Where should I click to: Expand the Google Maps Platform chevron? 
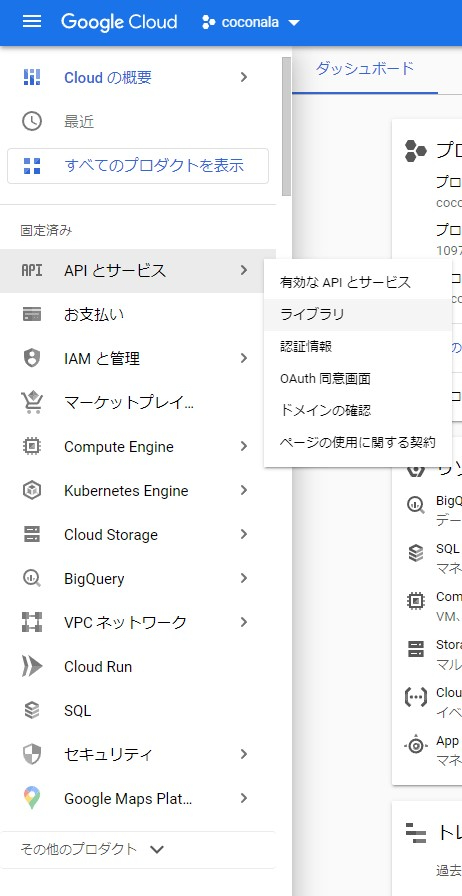244,798
